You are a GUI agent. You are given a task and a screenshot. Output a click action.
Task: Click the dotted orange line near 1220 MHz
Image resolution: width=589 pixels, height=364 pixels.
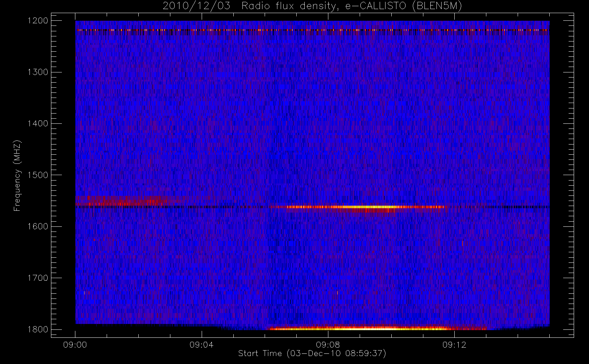312,30
